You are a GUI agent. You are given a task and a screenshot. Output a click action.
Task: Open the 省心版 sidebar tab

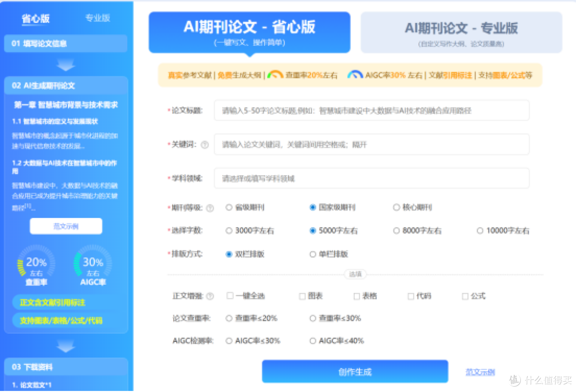(x=36, y=18)
